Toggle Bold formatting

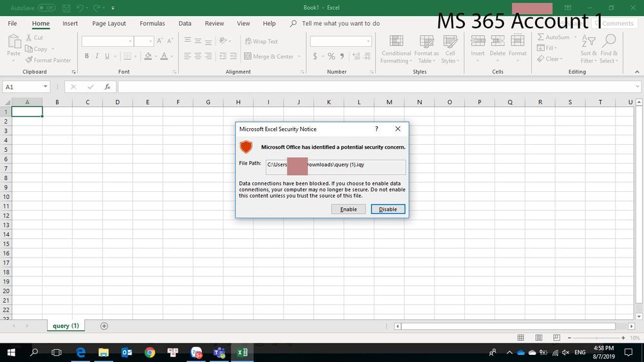point(86,56)
